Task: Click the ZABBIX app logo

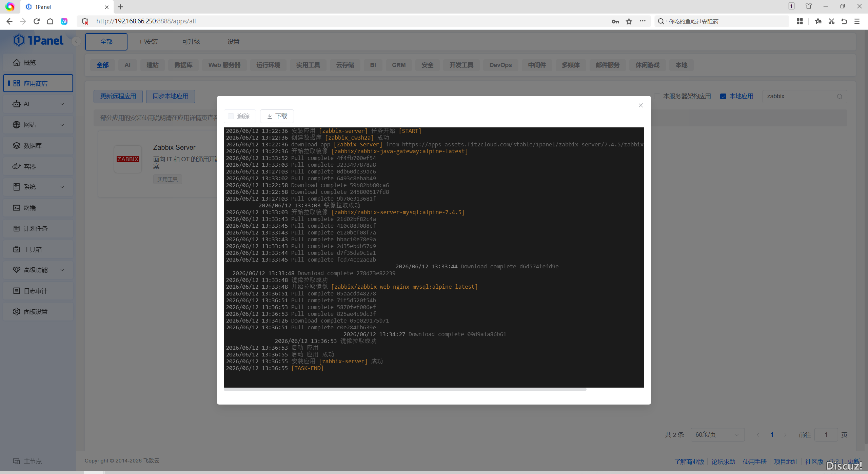Action: tap(128, 159)
